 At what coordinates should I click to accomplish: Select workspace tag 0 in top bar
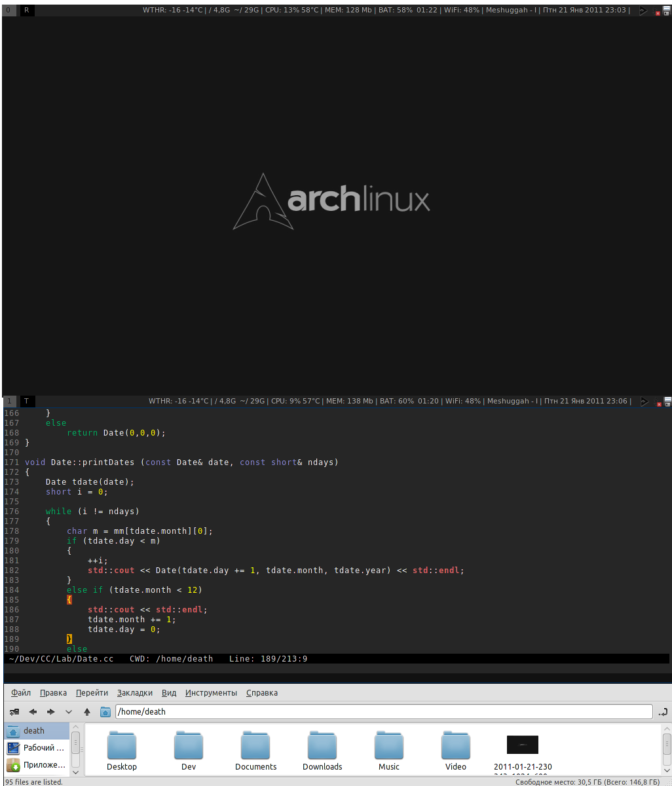pyautogui.click(x=9, y=10)
